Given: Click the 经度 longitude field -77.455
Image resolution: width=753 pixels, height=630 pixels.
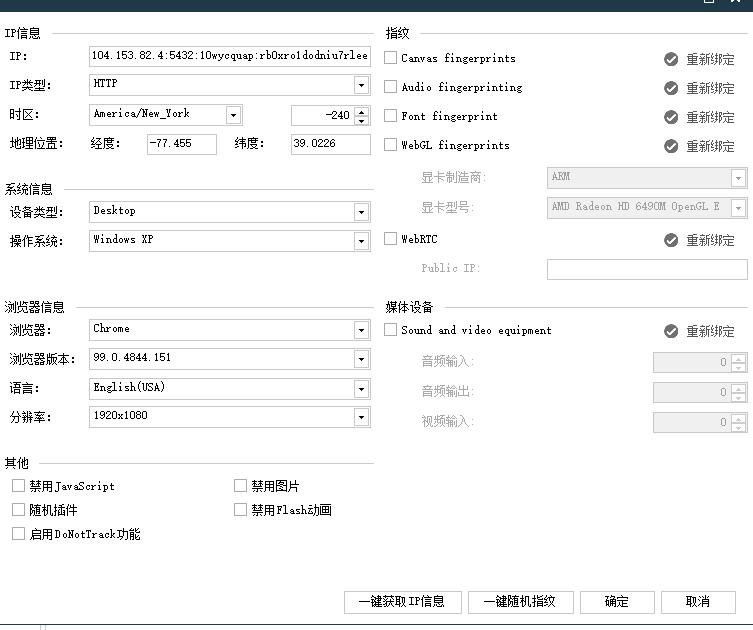Looking at the screenshot, I should (182, 144).
